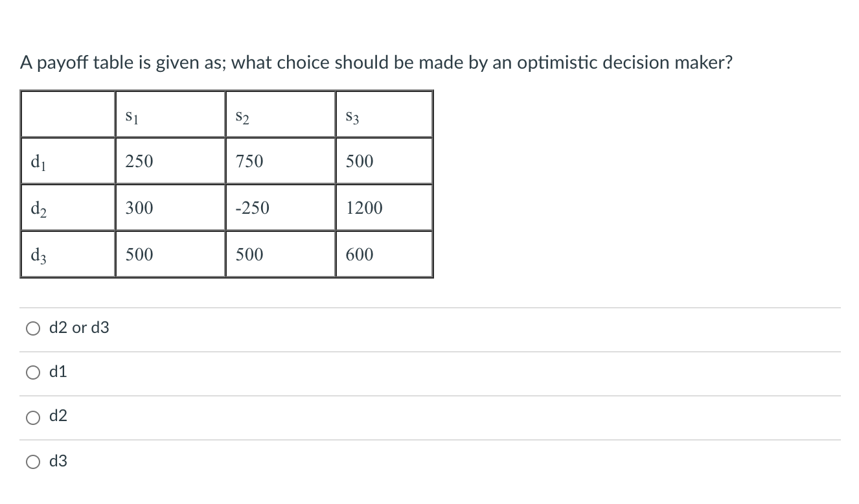Screen dimensions: 859x504
Task: Click the question text about optimistic decision maker
Action: pyautogui.click(x=376, y=62)
